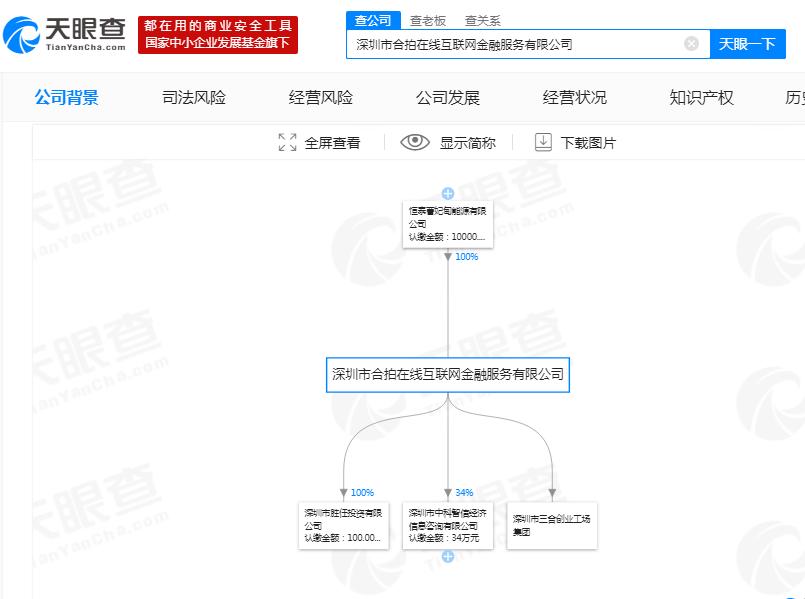Open the 司法风险 tab
The height and width of the screenshot is (599, 805).
(192, 97)
